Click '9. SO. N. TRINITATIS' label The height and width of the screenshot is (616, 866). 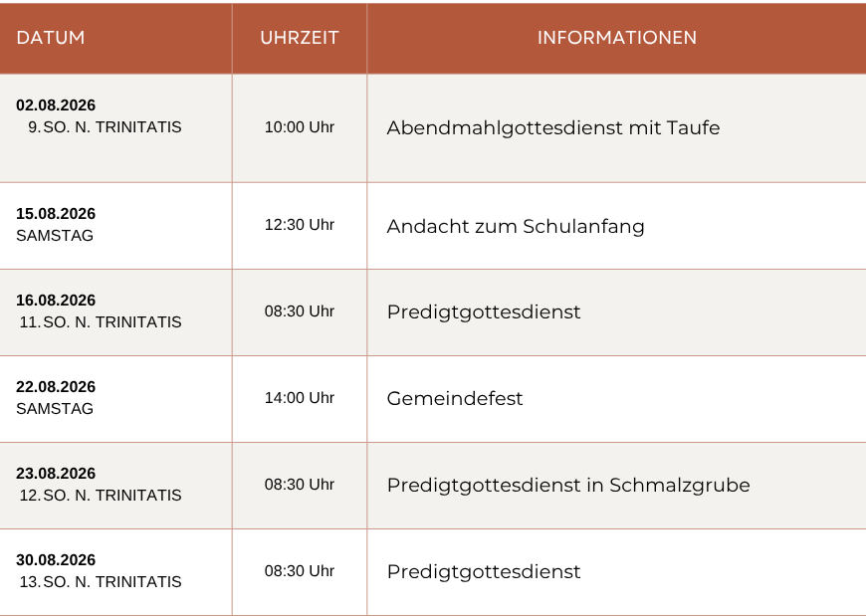tap(105, 127)
